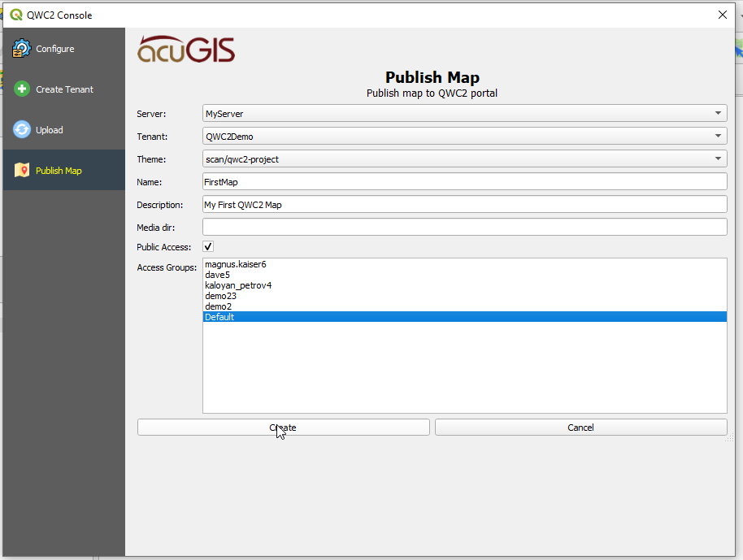Click the empty Media dir field

click(464, 227)
